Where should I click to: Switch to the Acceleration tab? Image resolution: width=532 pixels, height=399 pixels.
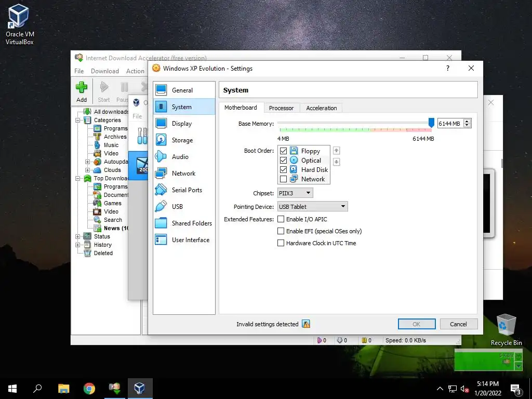321,108
